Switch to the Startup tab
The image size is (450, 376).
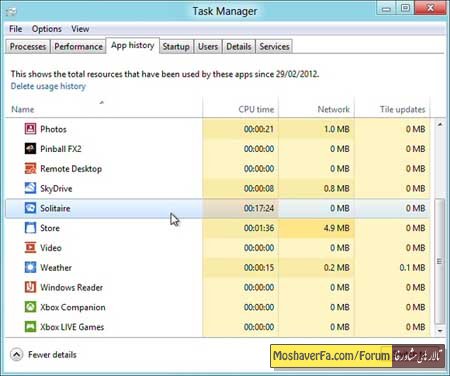[176, 47]
